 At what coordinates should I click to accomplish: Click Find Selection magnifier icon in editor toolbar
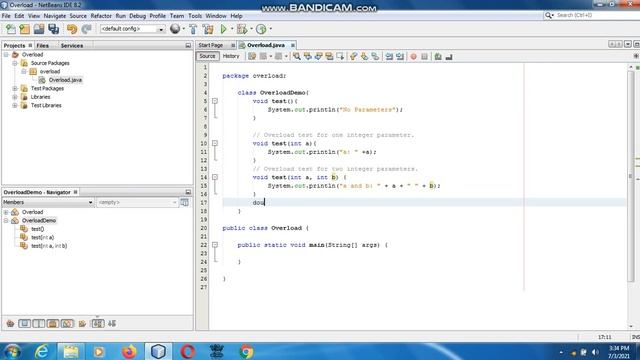297,56
